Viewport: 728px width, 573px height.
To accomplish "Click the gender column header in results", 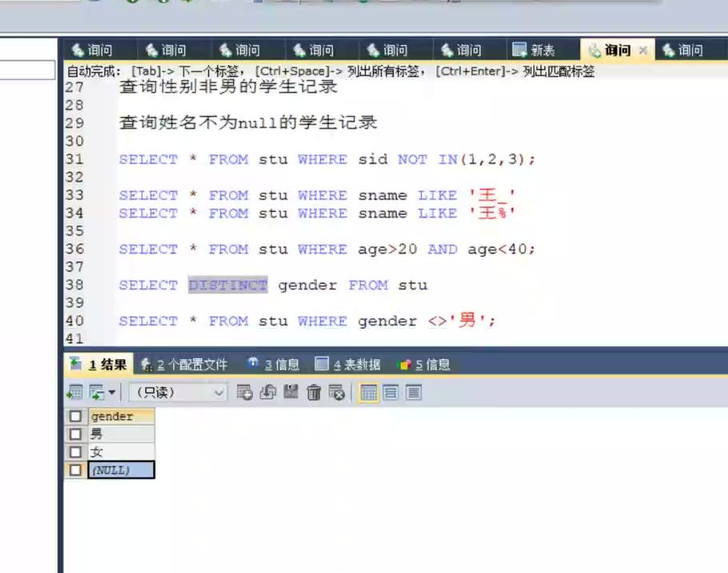I will coord(112,416).
